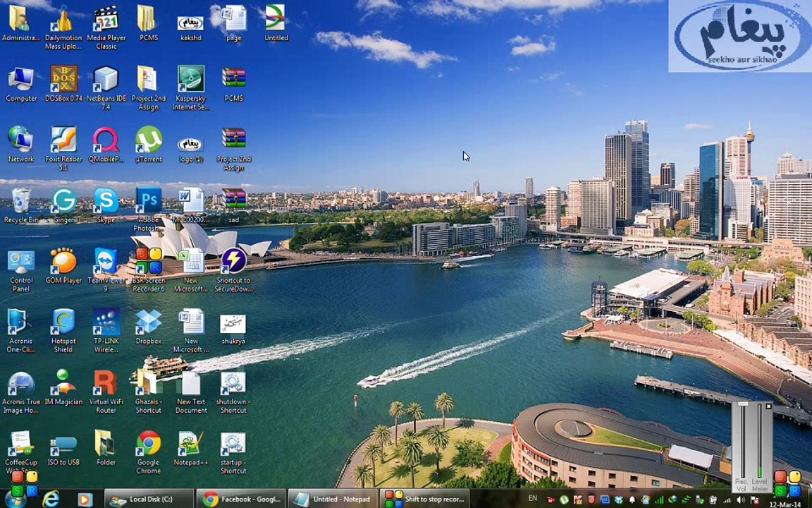Launch QMobile PC Suite shortcut
This screenshot has height=508, width=812.
tap(106, 145)
